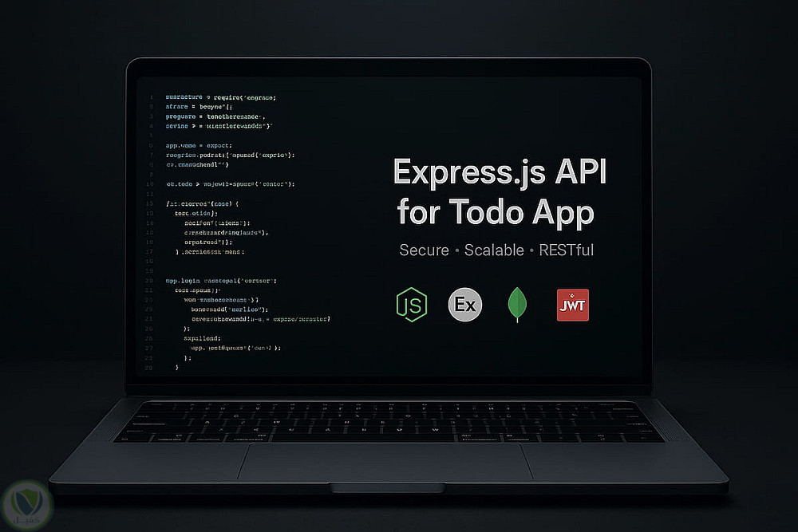Click the word 'RESTful' in the subtitle
The image size is (798, 532).
click(566, 250)
